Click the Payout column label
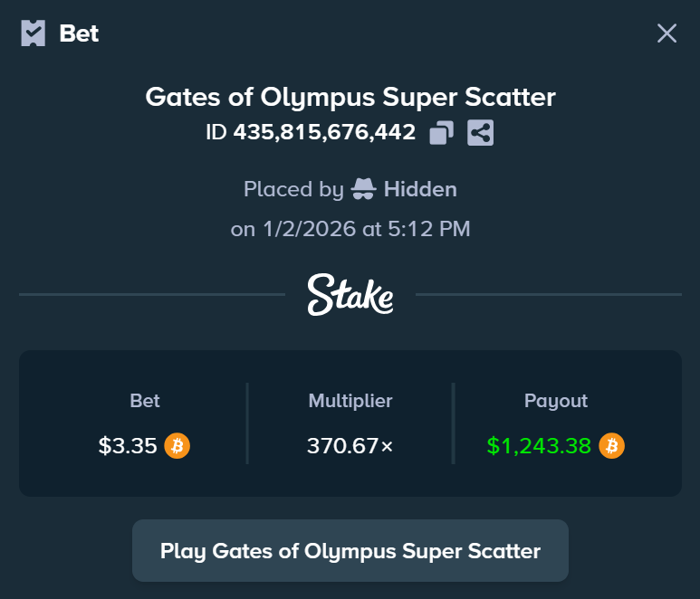This screenshot has width=700, height=599. (556, 401)
